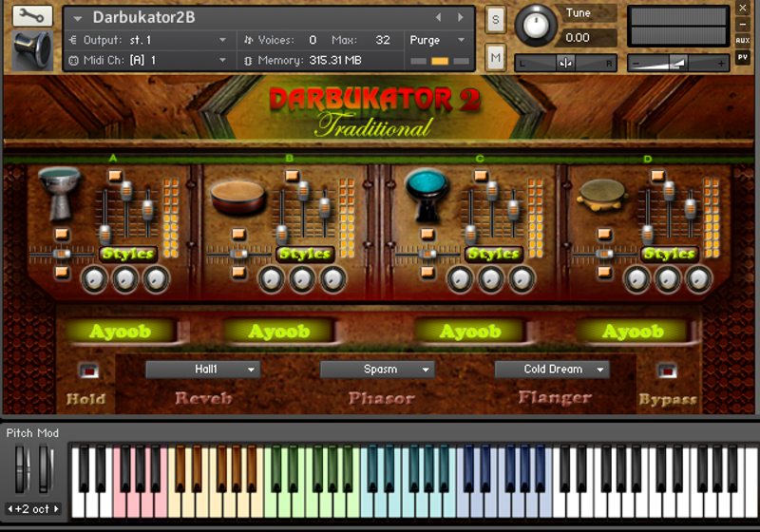Toggle the top orange button in section B

(292, 176)
